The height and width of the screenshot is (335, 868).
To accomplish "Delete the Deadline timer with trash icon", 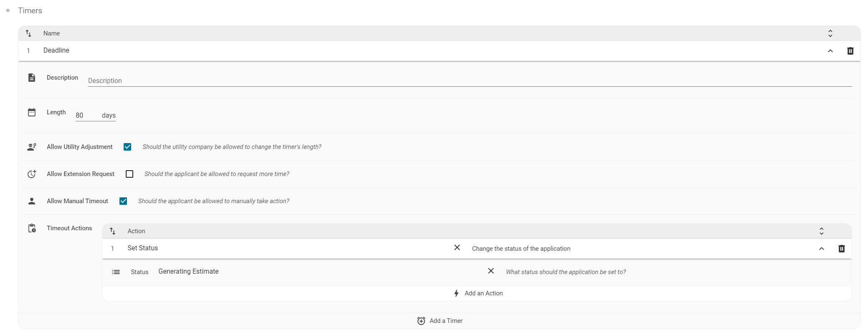I will (x=850, y=51).
